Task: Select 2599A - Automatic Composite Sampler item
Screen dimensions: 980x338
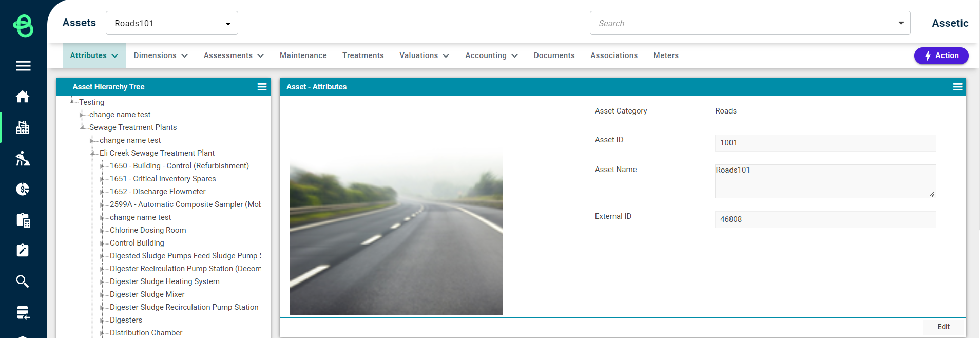Action: pos(185,204)
